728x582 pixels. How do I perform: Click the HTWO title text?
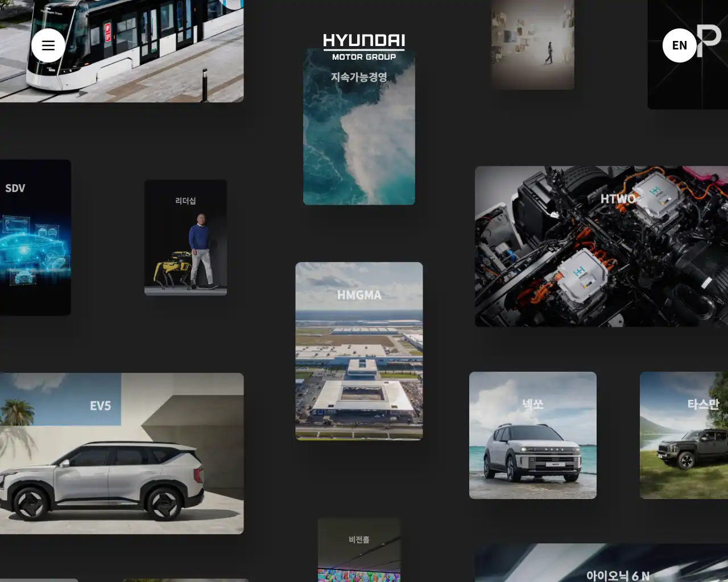(618, 199)
